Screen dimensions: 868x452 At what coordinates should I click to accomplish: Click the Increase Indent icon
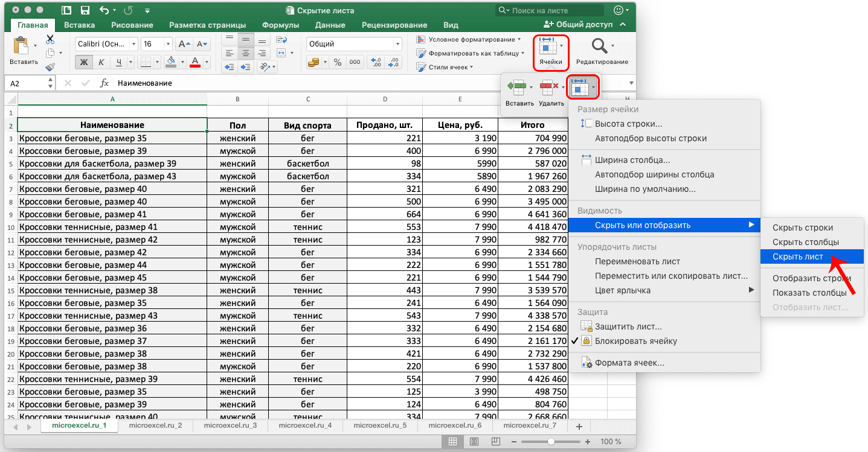tap(246, 67)
